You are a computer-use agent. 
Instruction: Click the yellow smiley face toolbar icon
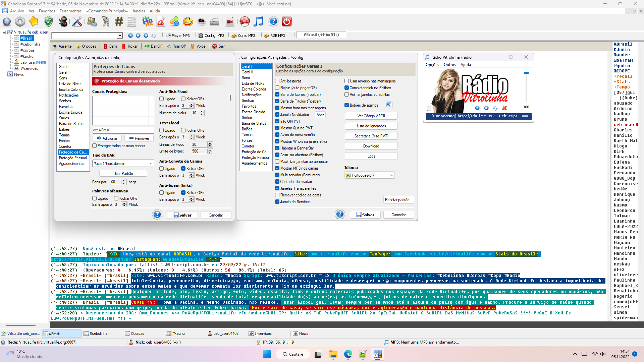[x=188, y=22]
